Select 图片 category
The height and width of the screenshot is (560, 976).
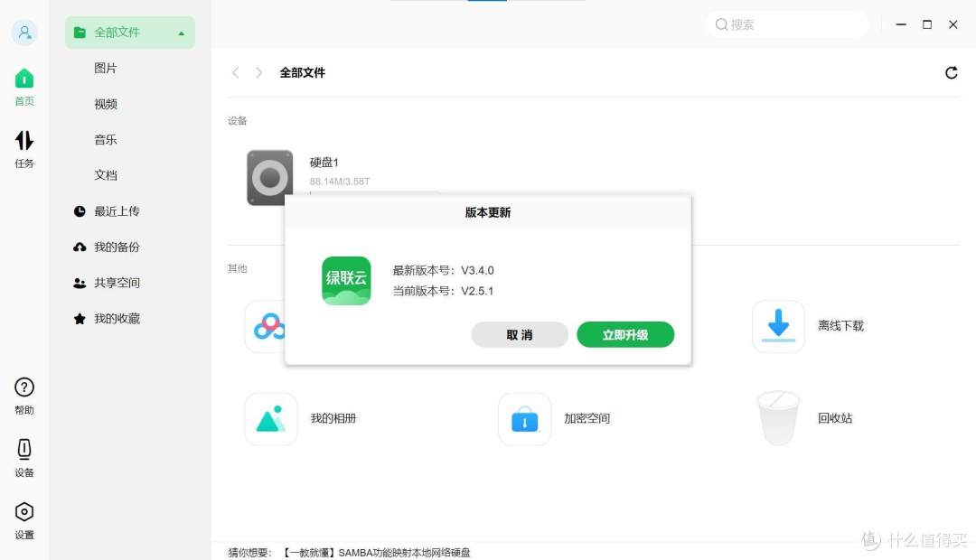pyautogui.click(x=106, y=68)
